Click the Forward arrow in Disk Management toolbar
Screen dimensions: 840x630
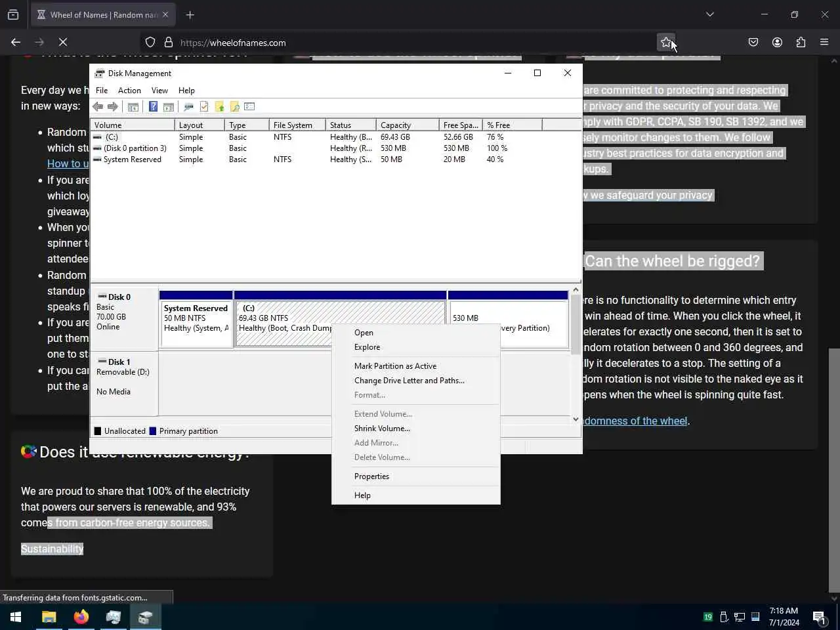pyautogui.click(x=113, y=107)
